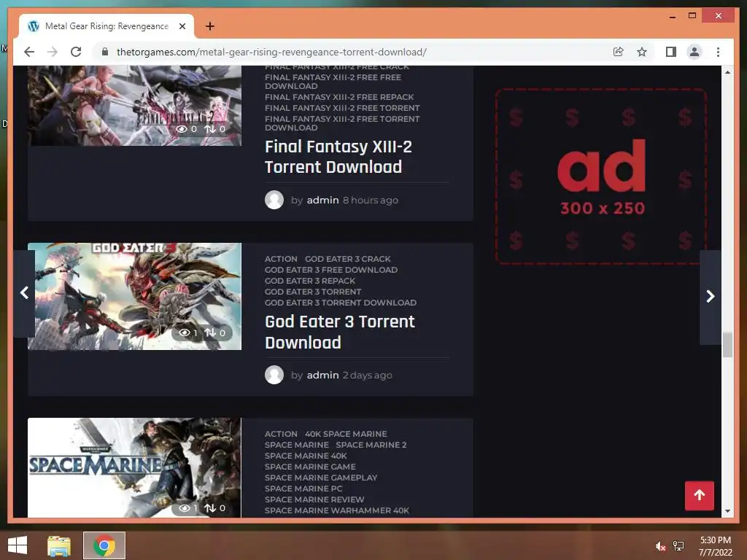
Task: Open Final Fantasy XIII-2 Torrent Download post
Action: [x=338, y=157]
